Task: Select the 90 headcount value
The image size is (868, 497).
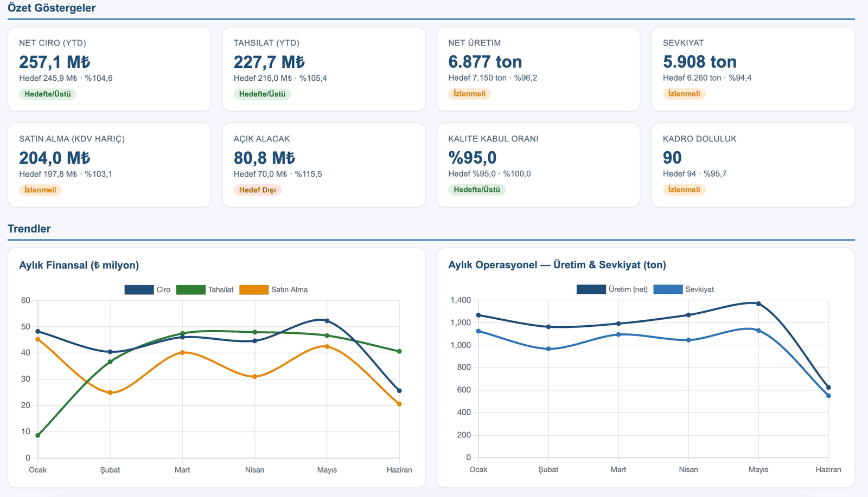Action: click(672, 158)
